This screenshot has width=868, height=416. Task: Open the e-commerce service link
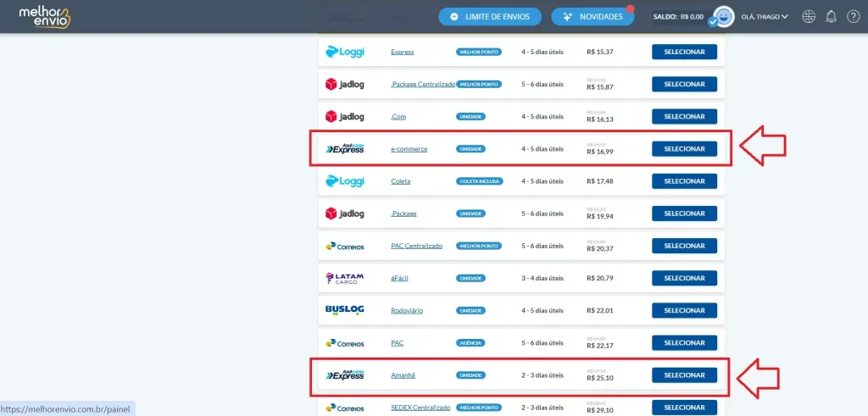click(409, 149)
